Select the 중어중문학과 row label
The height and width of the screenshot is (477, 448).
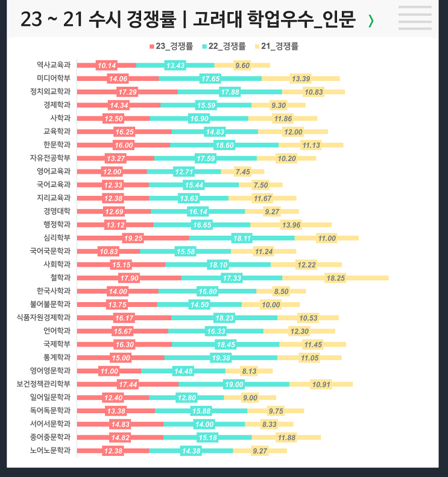click(x=50, y=437)
